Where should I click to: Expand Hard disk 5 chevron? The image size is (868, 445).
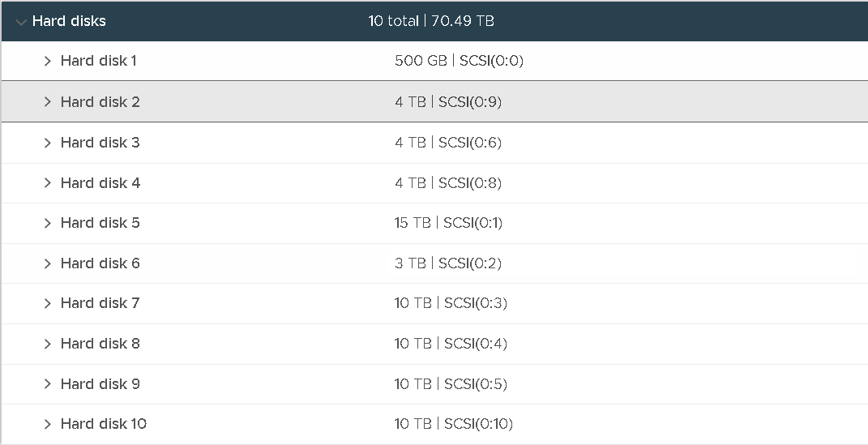(48, 223)
